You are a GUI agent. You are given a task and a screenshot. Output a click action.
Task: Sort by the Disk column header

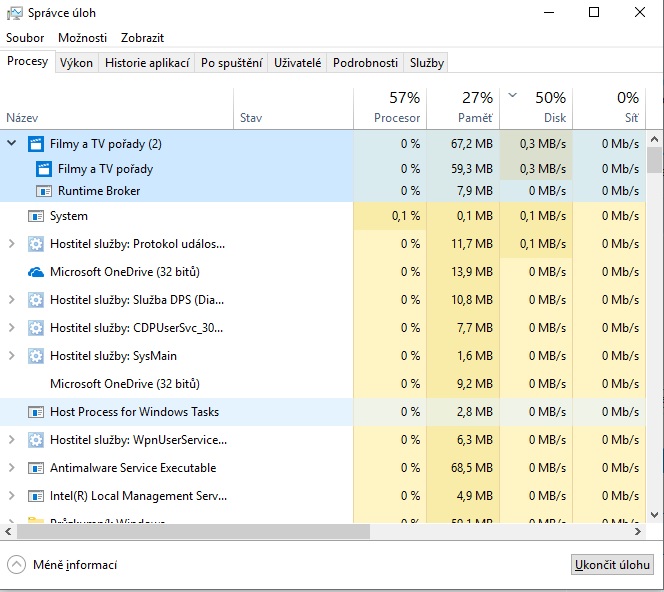point(536,109)
